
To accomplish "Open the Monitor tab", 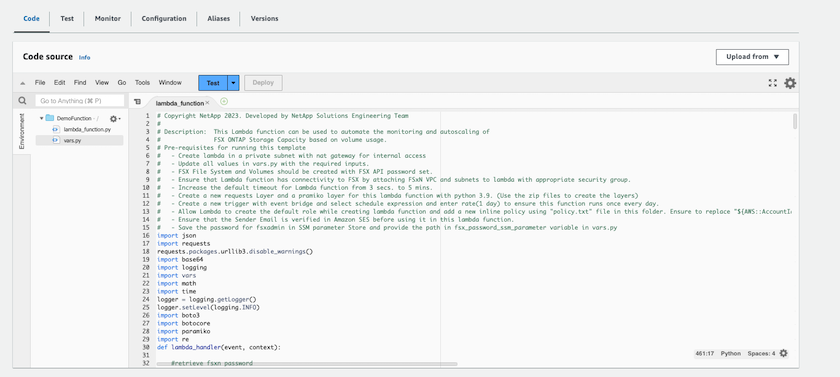I will [x=108, y=18].
